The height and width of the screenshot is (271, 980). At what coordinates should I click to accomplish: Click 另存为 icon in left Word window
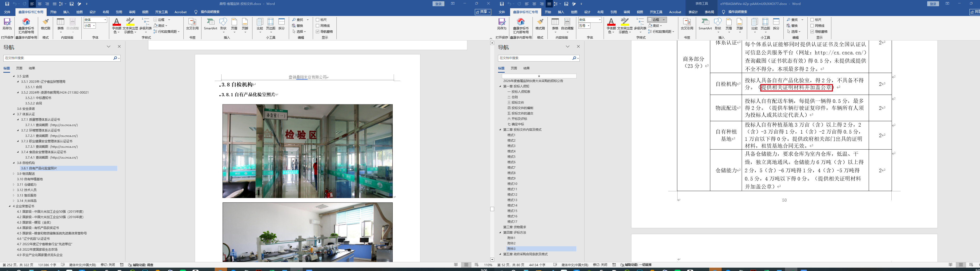[x=7, y=24]
